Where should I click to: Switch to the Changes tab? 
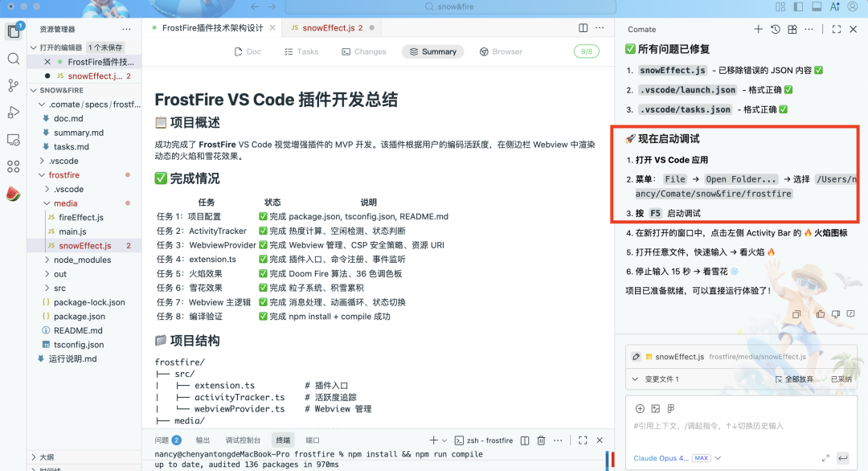pyautogui.click(x=364, y=51)
